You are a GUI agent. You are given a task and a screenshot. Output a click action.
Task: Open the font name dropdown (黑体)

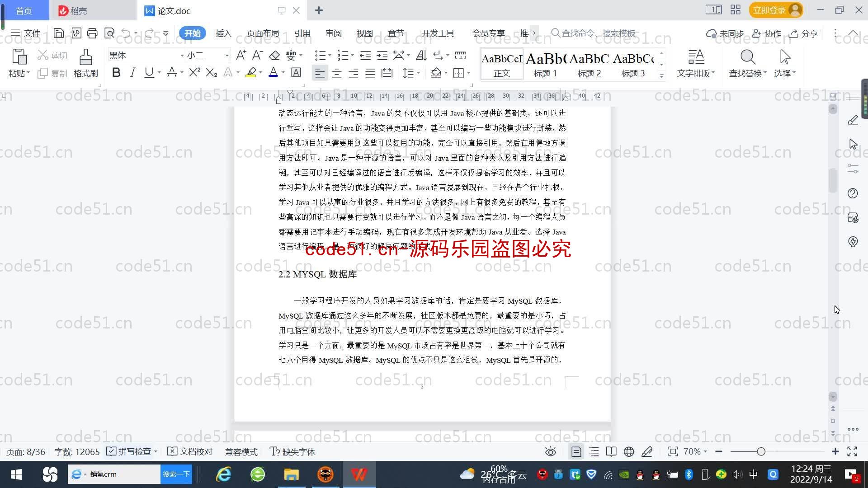point(182,55)
